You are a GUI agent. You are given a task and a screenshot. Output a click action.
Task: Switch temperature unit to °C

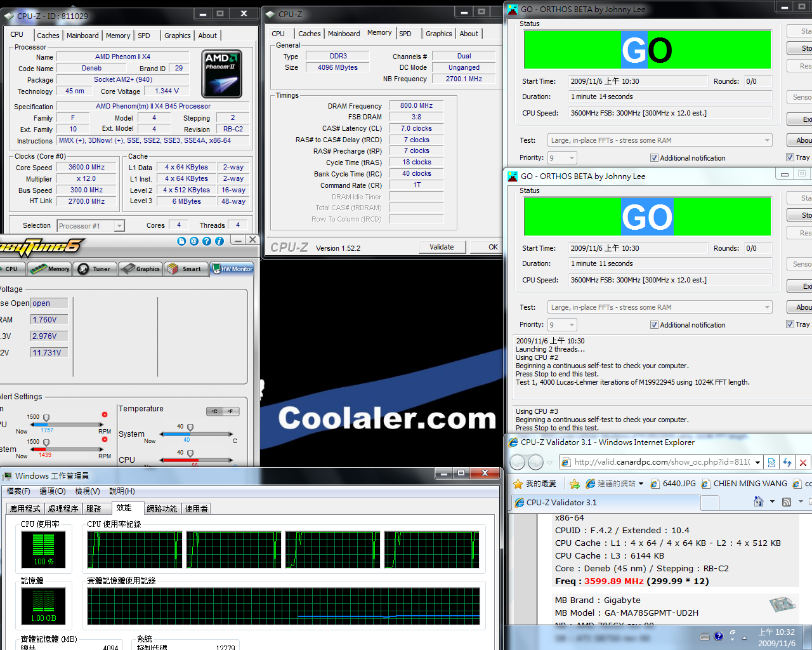pos(215,411)
